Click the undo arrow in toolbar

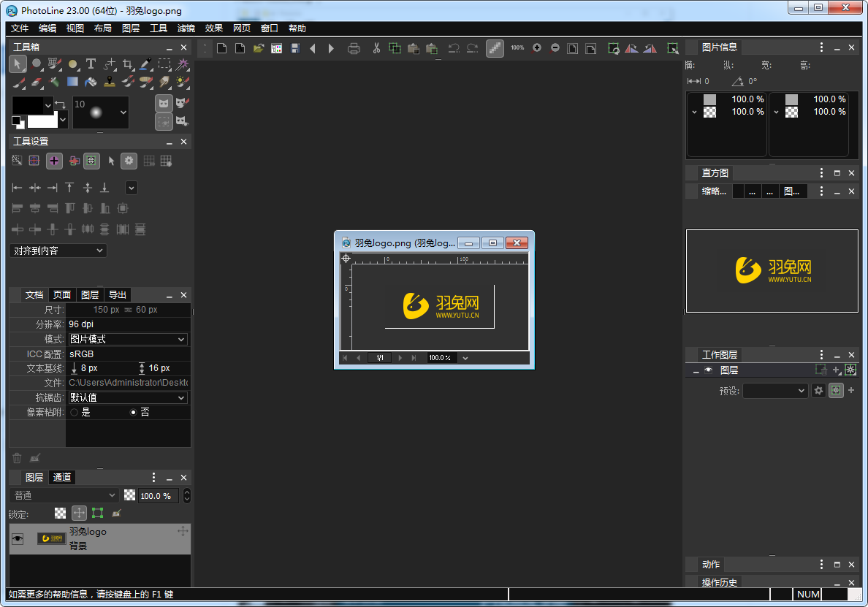(454, 49)
